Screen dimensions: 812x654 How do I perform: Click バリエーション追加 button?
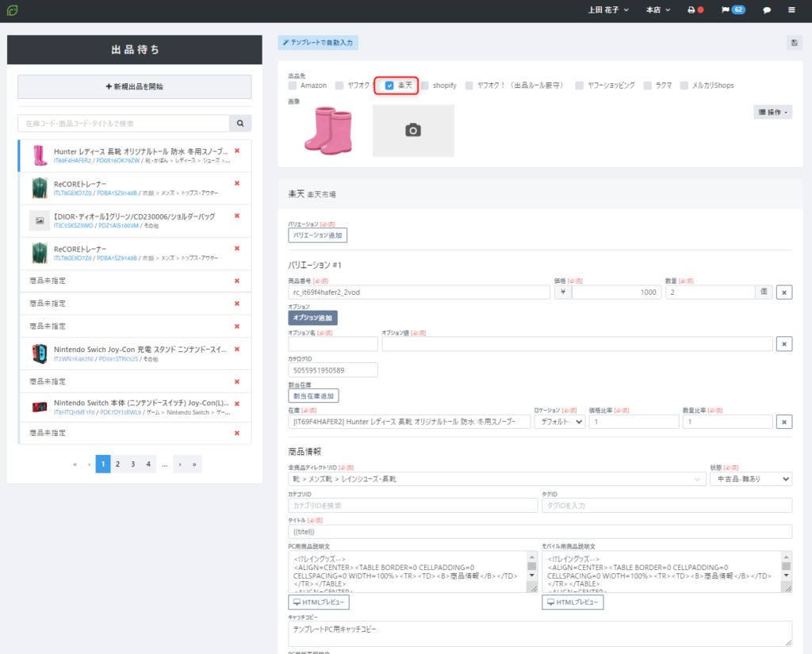pos(317,235)
